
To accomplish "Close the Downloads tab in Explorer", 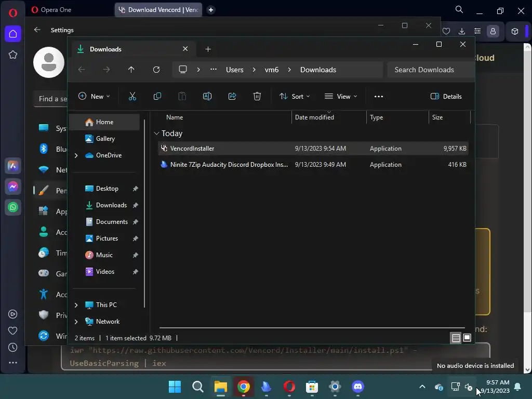I will point(185,49).
